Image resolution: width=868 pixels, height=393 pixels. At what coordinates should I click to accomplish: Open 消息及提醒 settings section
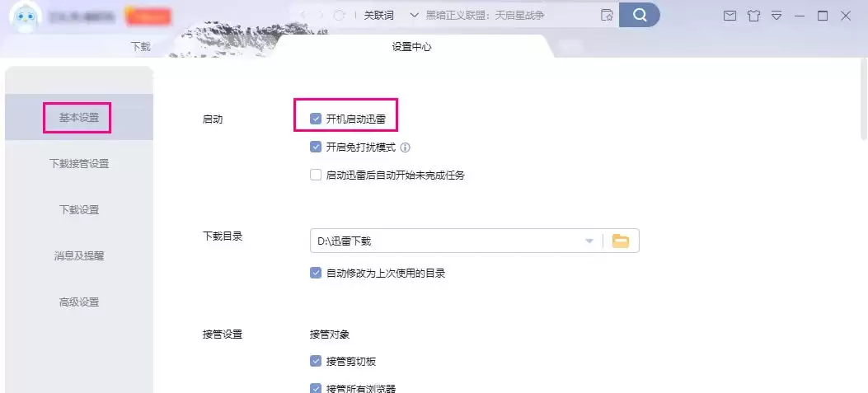pyautogui.click(x=79, y=255)
